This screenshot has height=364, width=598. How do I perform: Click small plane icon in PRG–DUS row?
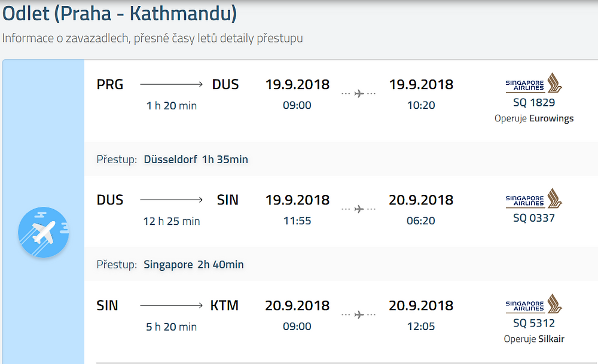(x=358, y=93)
